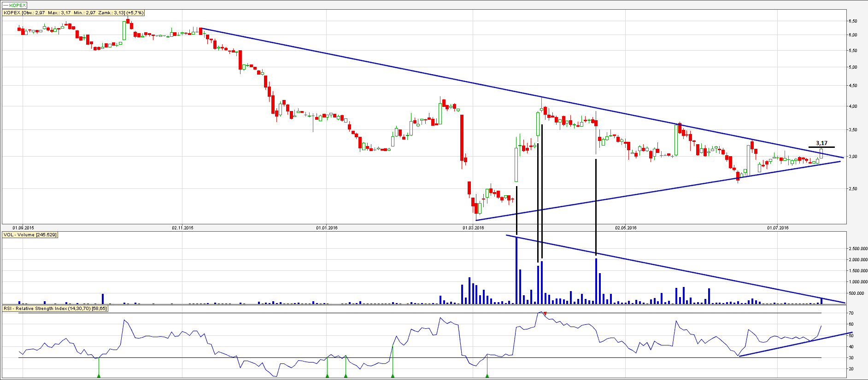The height and width of the screenshot is (380, 868).
Task: Click the rightmost green RSI buy-signal arrow
Action: [487, 376]
